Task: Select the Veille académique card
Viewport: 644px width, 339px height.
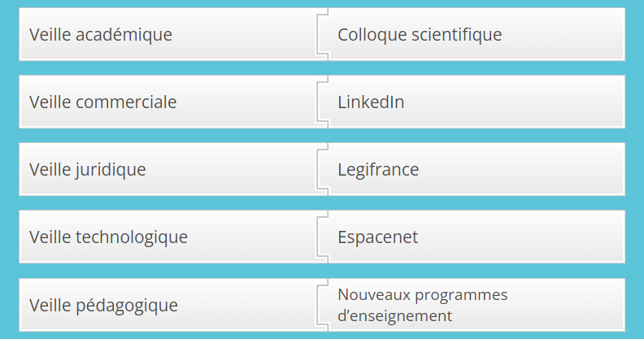Action: click(163, 35)
